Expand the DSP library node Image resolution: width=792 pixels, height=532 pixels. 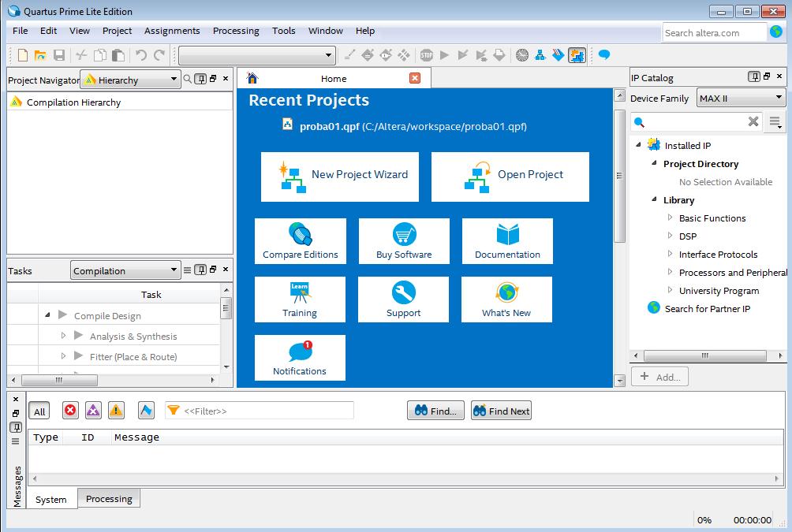[671, 236]
